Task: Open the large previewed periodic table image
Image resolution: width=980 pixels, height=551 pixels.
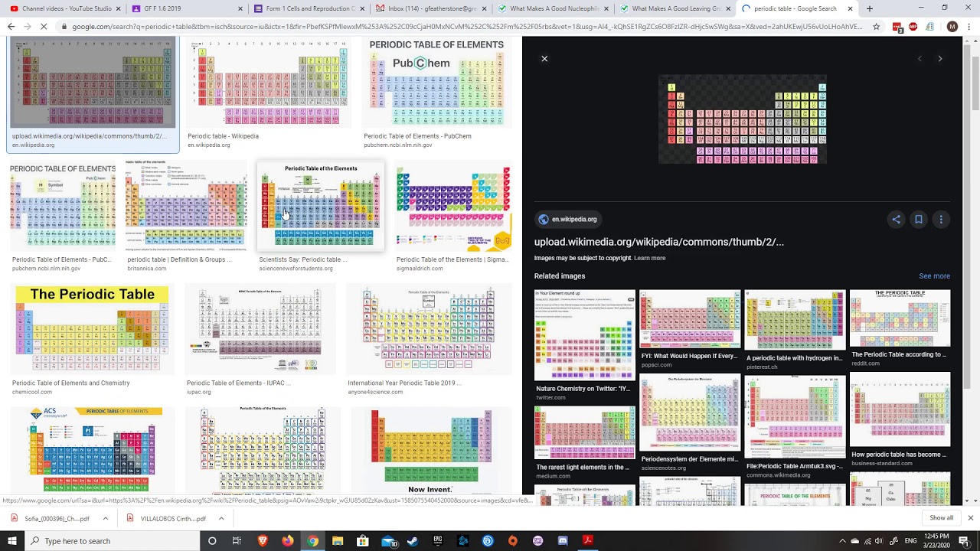Action: [743, 119]
